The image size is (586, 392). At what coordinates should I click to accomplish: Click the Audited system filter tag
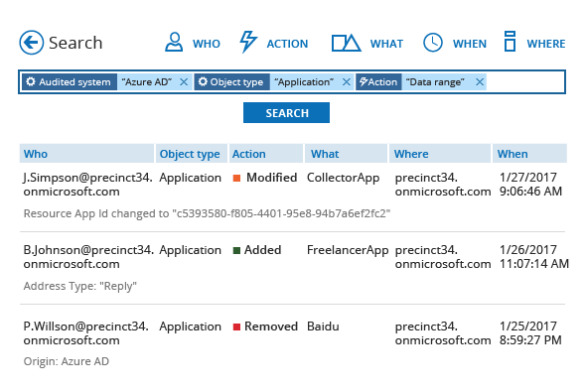click(x=70, y=81)
